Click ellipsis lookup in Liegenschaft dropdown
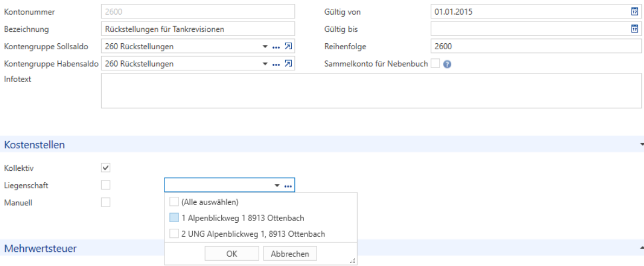This screenshot has height=266, width=644. [x=288, y=186]
